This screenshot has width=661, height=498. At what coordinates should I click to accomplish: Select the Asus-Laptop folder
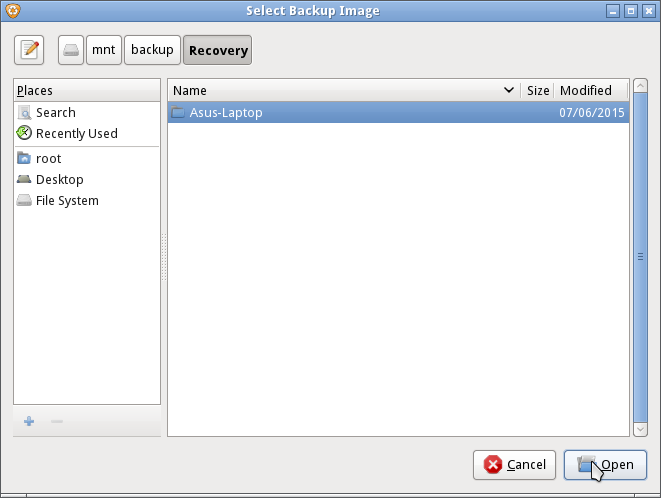(x=226, y=113)
